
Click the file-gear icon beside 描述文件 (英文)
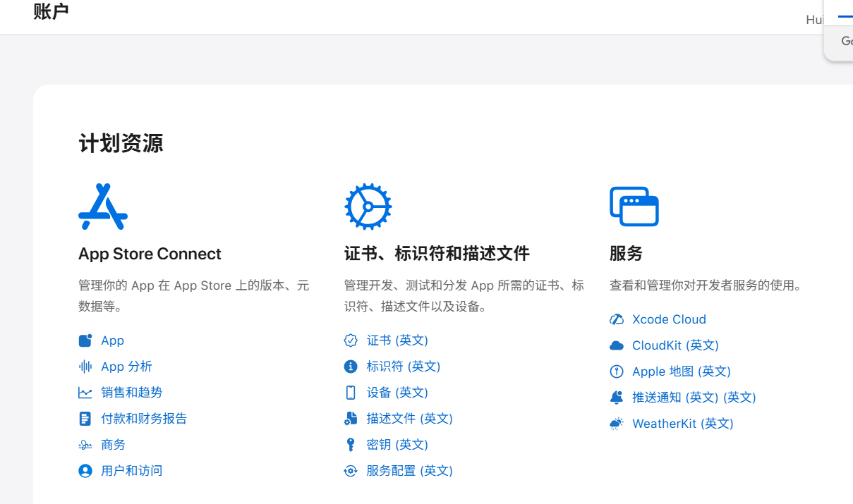(x=351, y=419)
